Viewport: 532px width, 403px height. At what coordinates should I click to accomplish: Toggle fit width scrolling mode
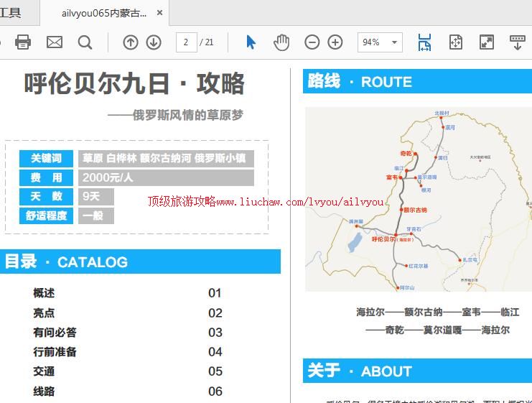pos(424,42)
